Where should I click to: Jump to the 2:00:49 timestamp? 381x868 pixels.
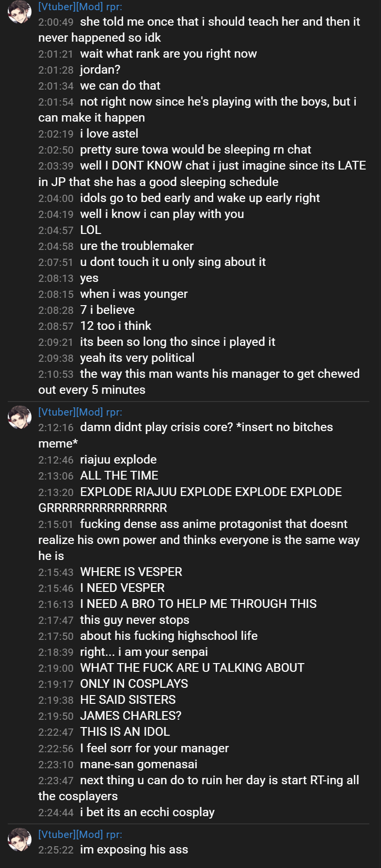[56, 22]
